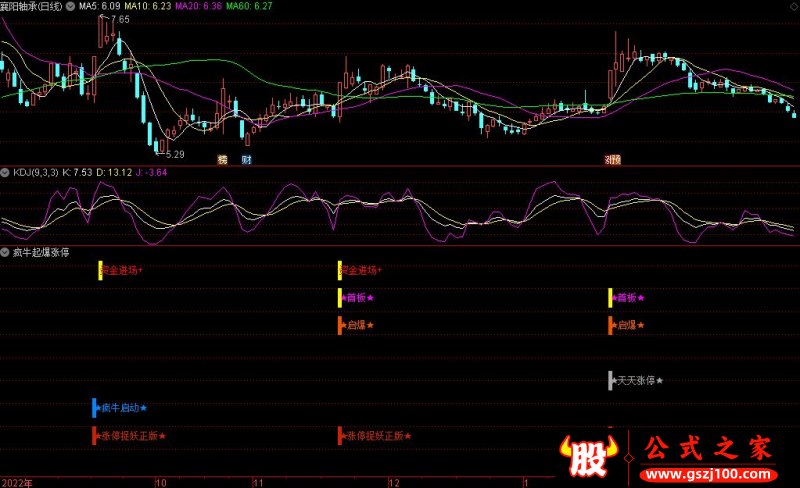Click month 12 on the time axis
800x488 pixels.
click(396, 481)
